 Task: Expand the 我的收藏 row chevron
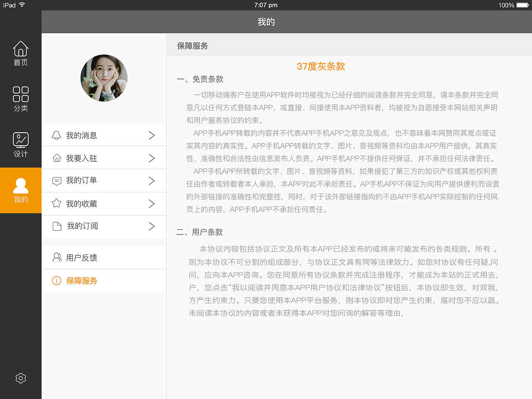pyautogui.click(x=151, y=204)
